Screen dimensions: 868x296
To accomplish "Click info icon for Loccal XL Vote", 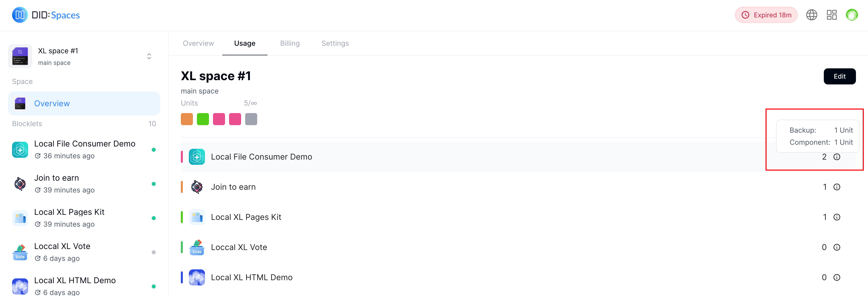I will click(x=837, y=248).
